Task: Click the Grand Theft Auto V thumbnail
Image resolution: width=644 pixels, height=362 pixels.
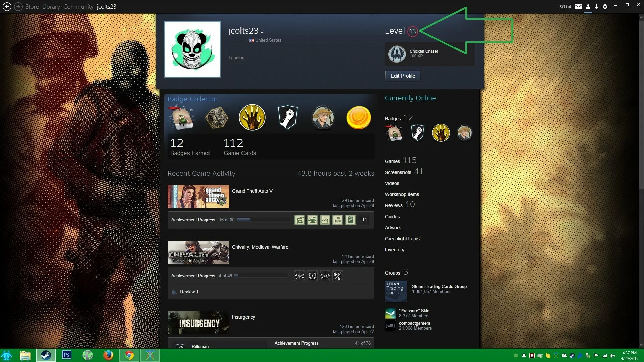Action: (199, 197)
